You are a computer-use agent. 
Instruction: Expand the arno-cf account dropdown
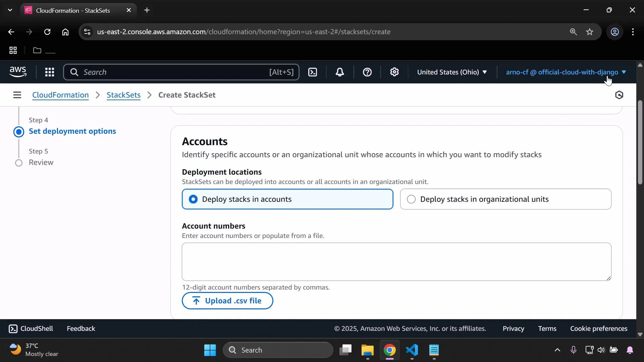(x=565, y=72)
